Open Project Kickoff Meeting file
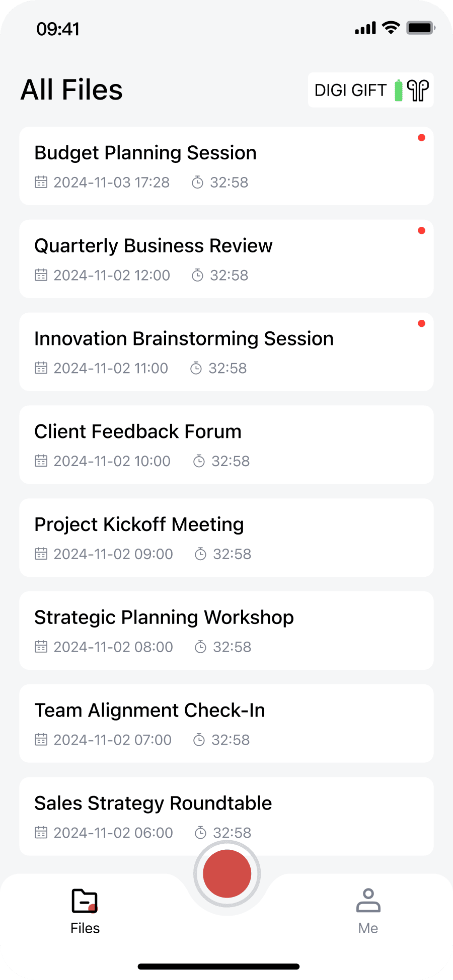 [226, 538]
